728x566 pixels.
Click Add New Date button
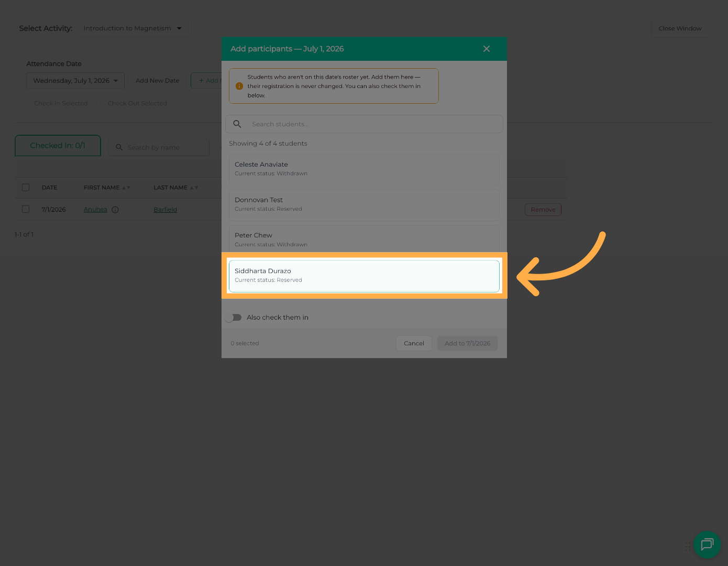coord(157,81)
